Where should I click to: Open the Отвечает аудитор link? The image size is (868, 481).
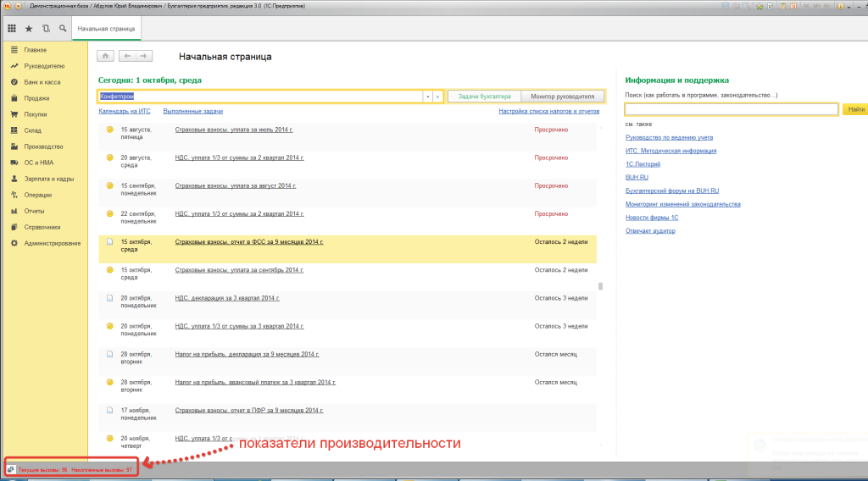point(650,230)
